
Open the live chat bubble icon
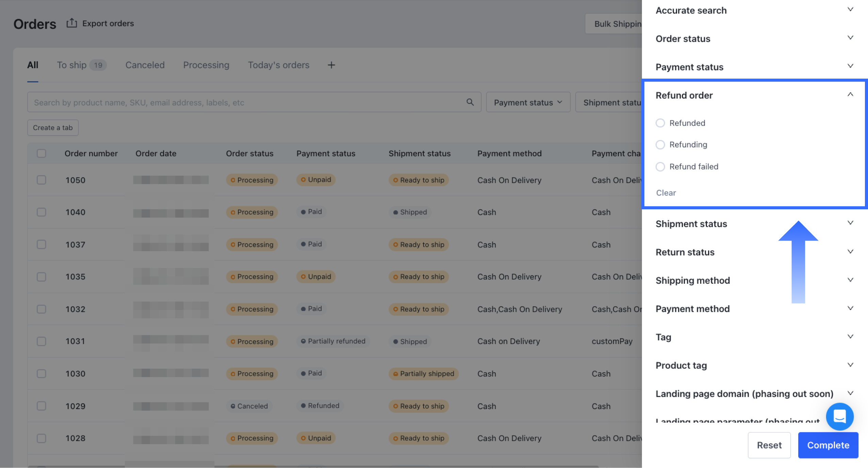coord(839,416)
